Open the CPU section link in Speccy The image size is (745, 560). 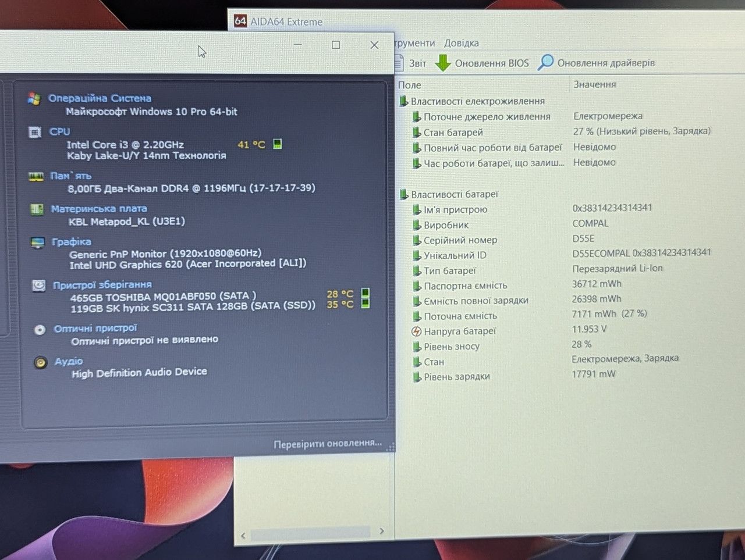point(60,132)
